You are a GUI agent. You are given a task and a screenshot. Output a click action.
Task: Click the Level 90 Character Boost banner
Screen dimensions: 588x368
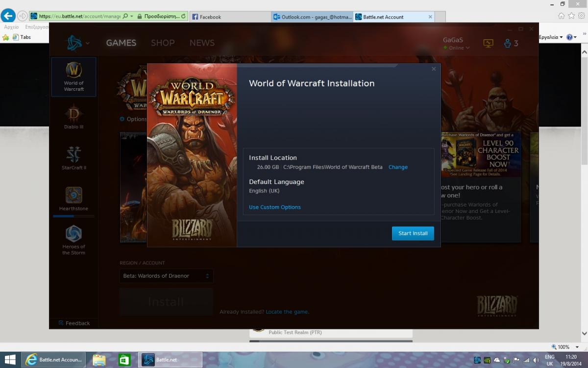pos(481,155)
